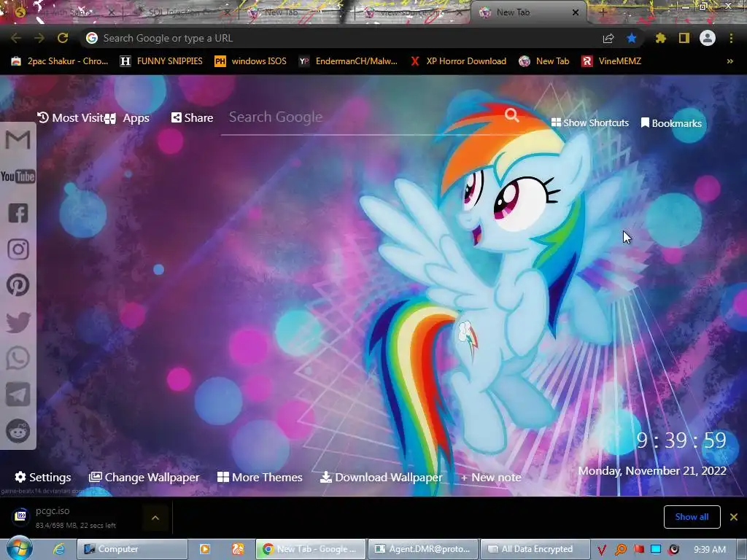
Task: Expand pcgc.iso download options chevron
Action: pos(155,518)
